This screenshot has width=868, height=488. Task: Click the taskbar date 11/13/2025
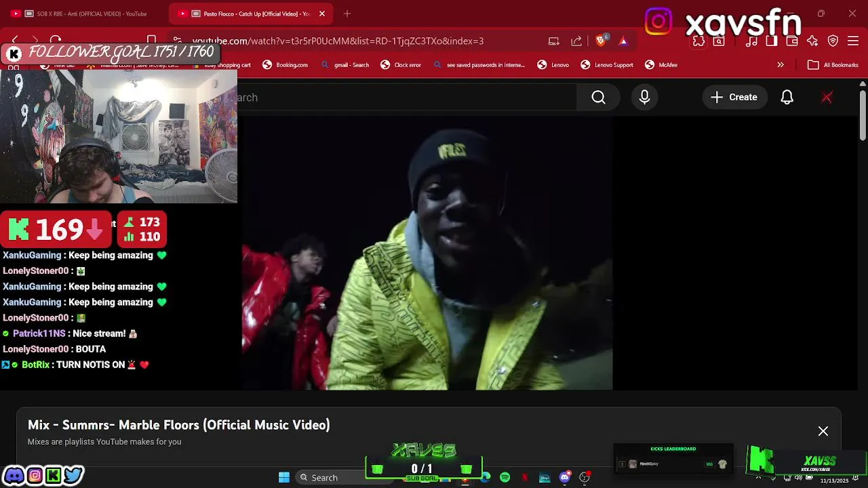point(834,481)
